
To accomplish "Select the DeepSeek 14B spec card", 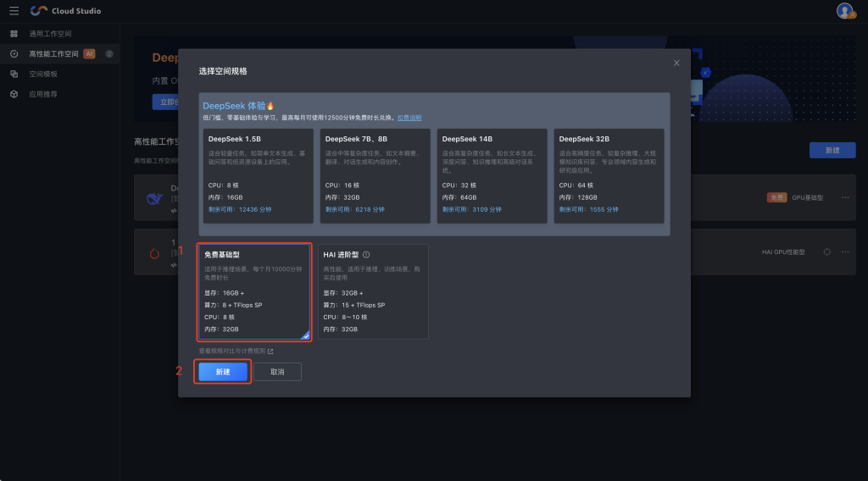I will 492,176.
